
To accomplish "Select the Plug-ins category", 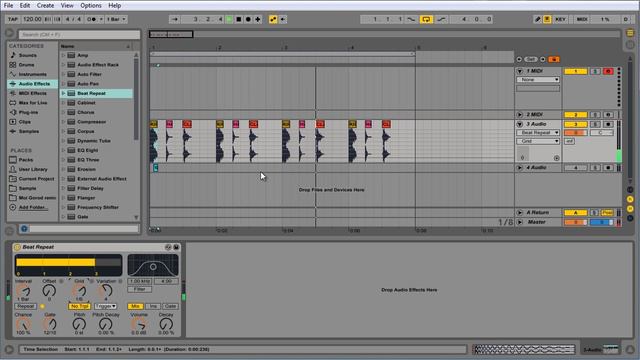I will coord(29,112).
